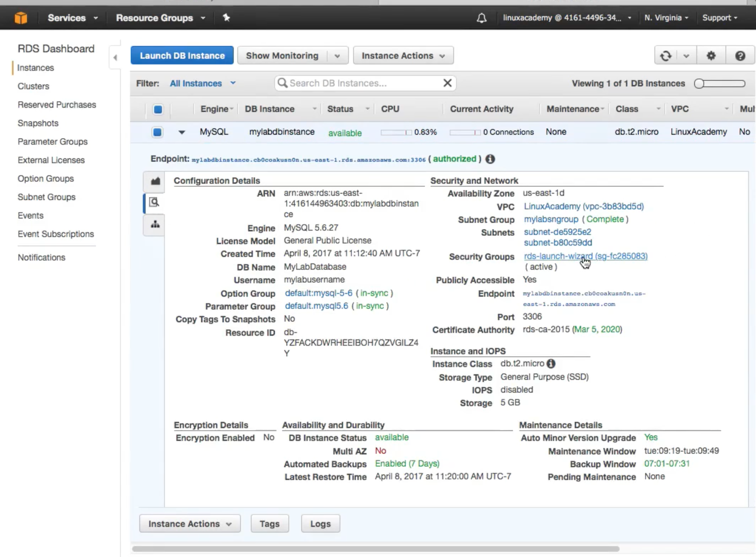Viewport: 756px width, 557px height.
Task: Click the help question mark icon
Action: (x=740, y=56)
